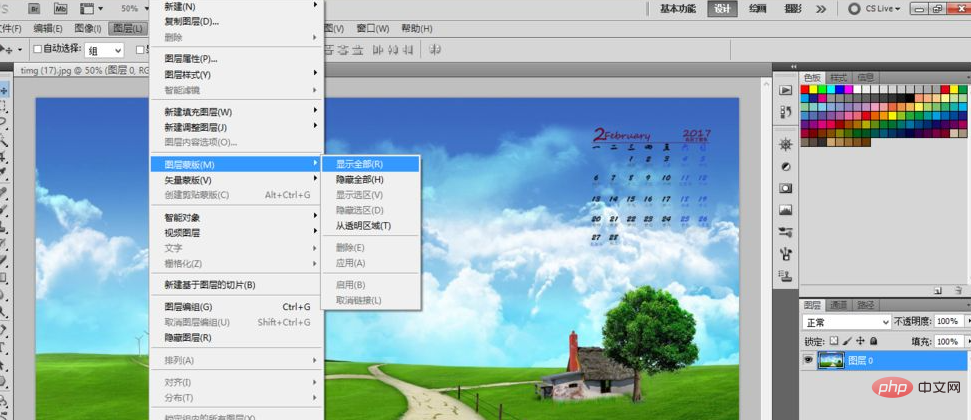Select 图层蒙版(M) menu entry

click(x=237, y=164)
